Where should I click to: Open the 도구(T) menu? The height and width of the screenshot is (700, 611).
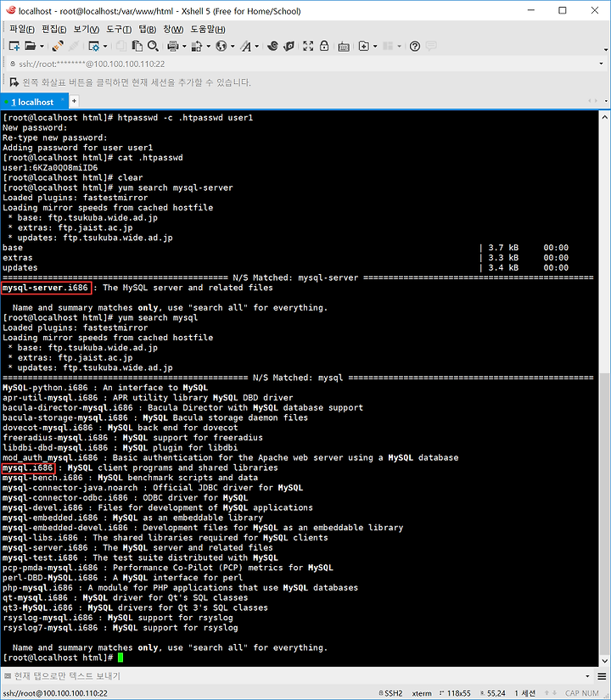click(x=119, y=30)
